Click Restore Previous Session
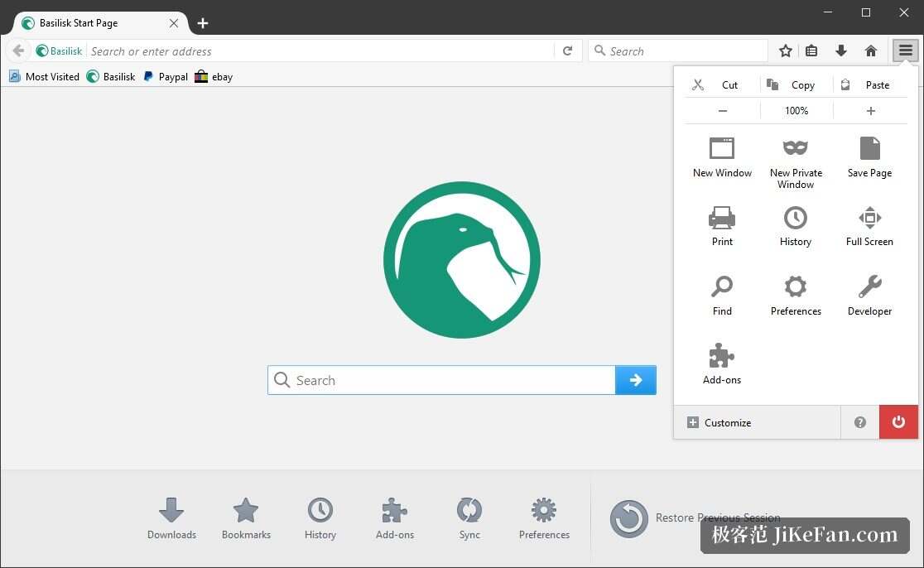The image size is (924, 568). 695,518
